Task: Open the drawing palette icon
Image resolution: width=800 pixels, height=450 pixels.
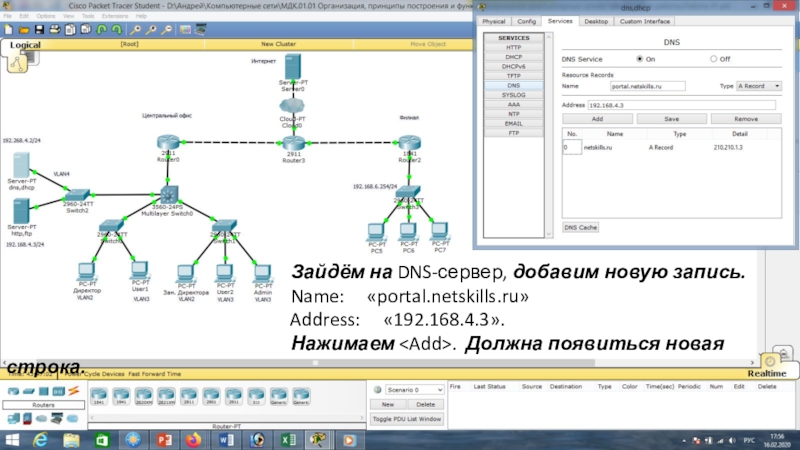Action: point(185,30)
